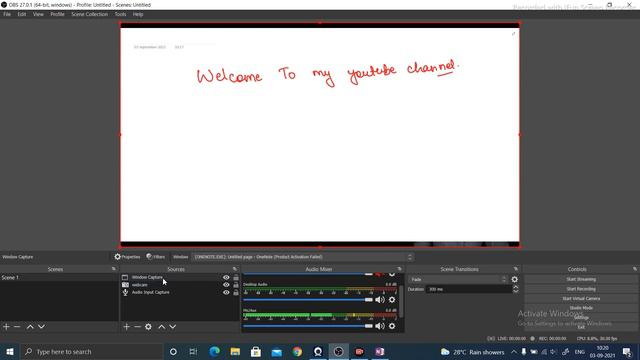Move the selected source up

(x=162, y=327)
